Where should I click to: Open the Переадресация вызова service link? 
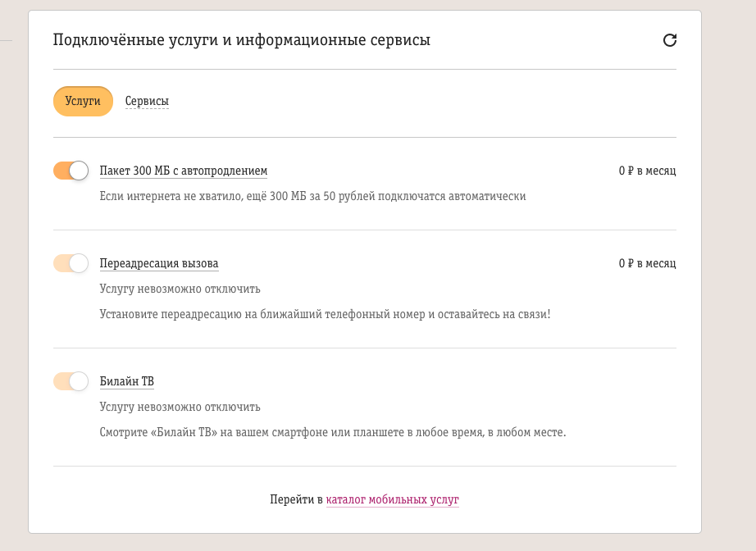tap(159, 263)
